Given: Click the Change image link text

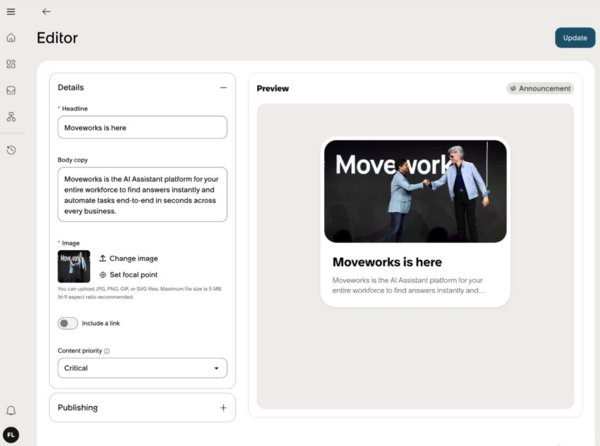Looking at the screenshot, I should [x=134, y=259].
